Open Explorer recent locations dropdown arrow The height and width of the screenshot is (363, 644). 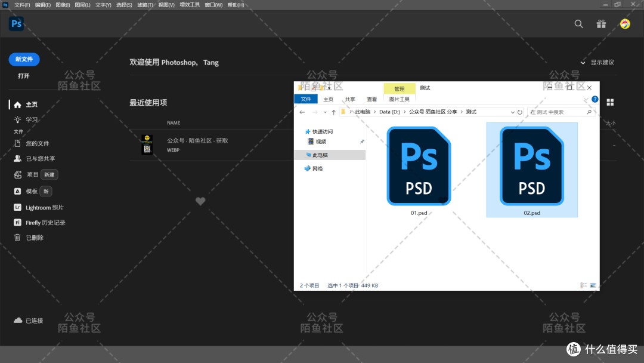pos(324,112)
